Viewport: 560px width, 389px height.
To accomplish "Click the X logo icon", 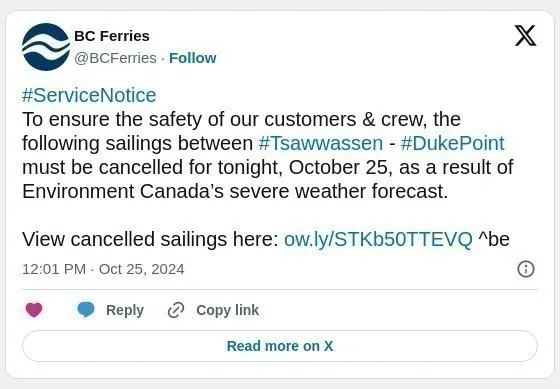I will click(x=525, y=35).
